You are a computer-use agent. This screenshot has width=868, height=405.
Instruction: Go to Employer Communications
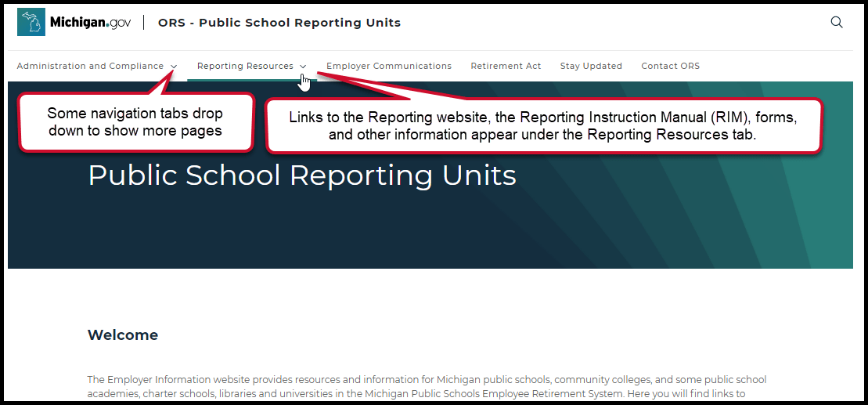coord(388,67)
